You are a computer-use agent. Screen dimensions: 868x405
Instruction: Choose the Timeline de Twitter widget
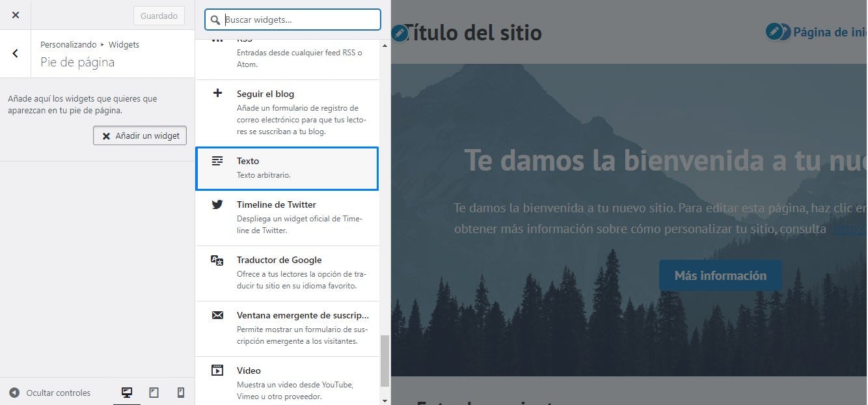coord(287,217)
